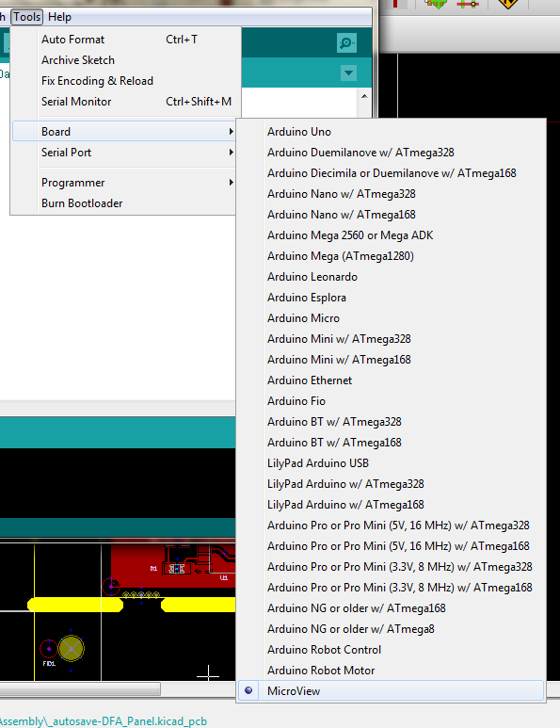Select Arduino Mini w/ ATmega168
Screen dimensions: 560x728
[x=391, y=360]
